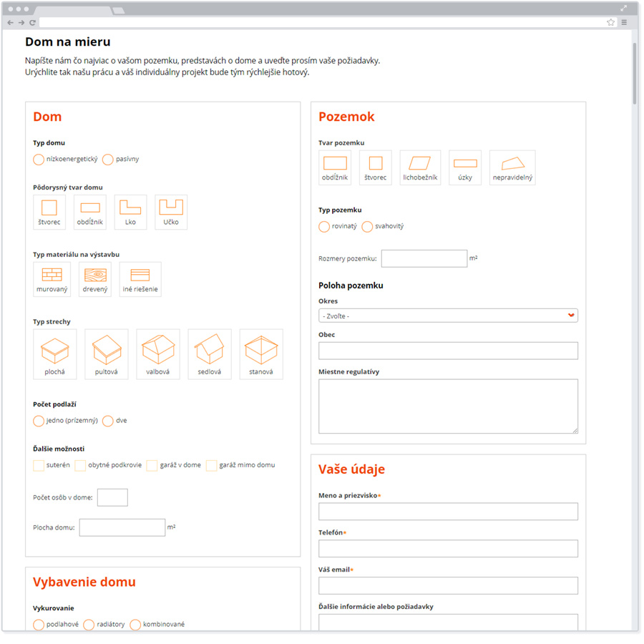Choose the Lko house floor plan icon

[130, 212]
